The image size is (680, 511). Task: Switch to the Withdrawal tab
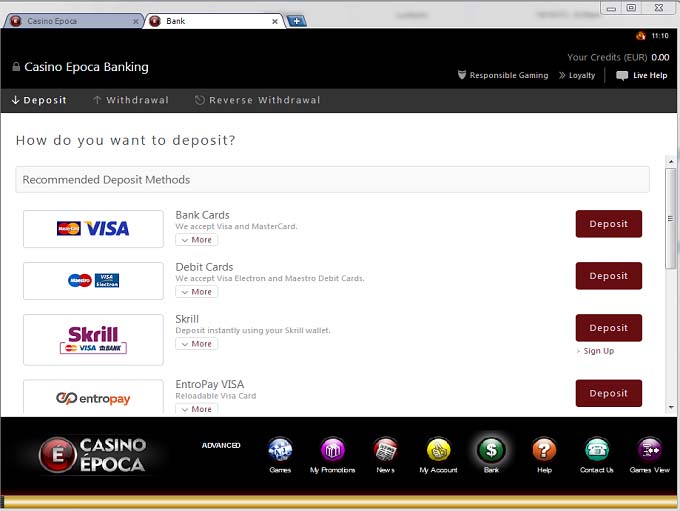(x=130, y=100)
